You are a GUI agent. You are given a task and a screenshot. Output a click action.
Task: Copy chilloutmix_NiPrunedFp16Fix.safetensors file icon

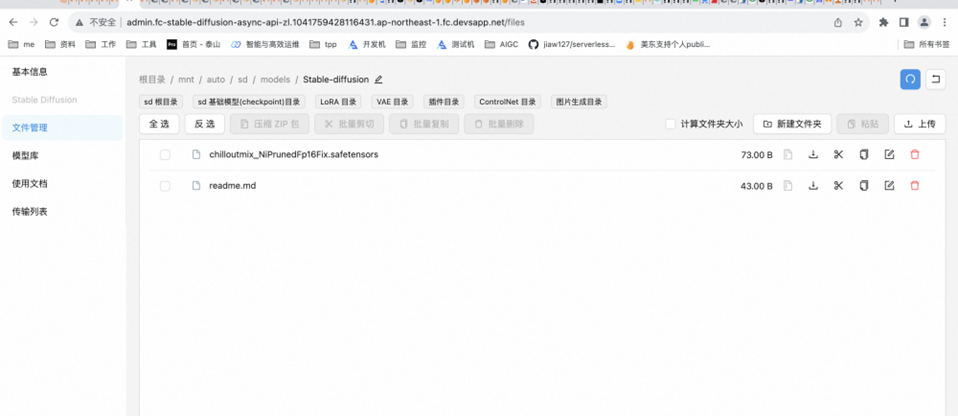(863, 155)
